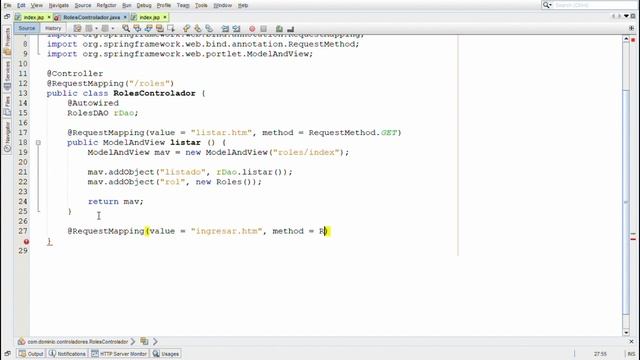
Task: Click Find Next Occurrence toolbar icon
Action: point(149,29)
